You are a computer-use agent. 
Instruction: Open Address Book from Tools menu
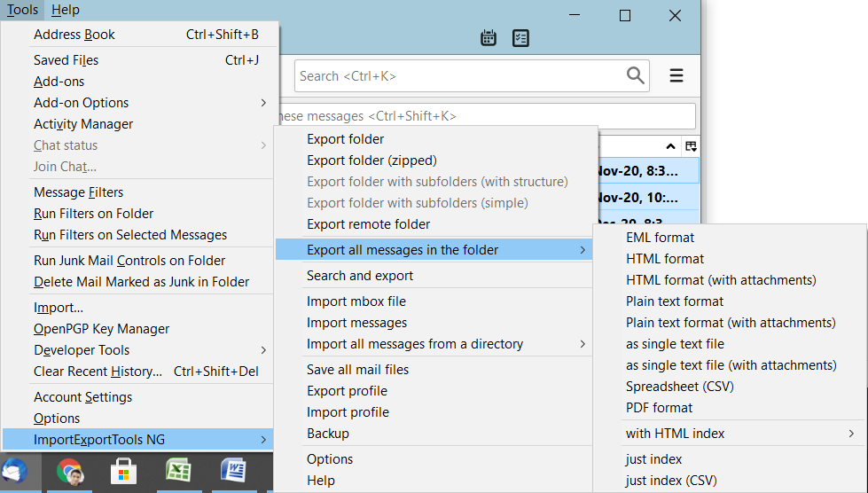coord(138,35)
